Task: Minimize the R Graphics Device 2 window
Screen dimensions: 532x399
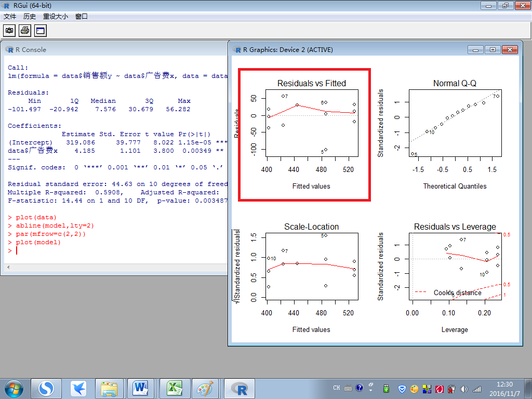Action: tap(475, 49)
